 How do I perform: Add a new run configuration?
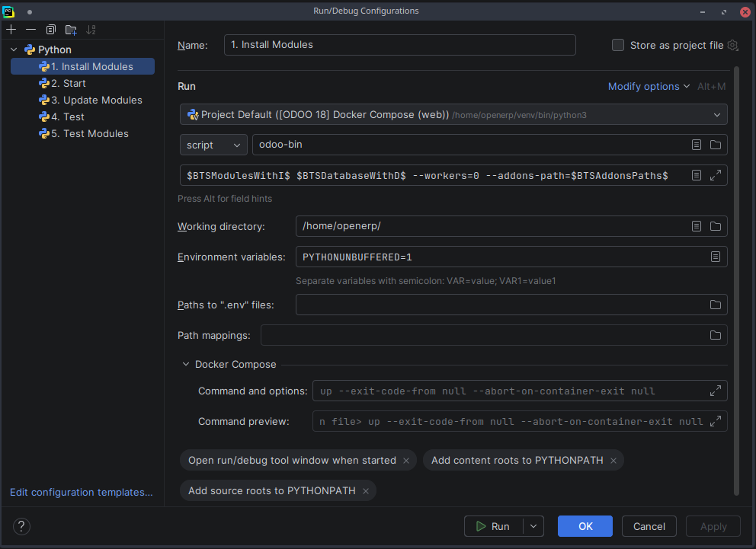11,30
